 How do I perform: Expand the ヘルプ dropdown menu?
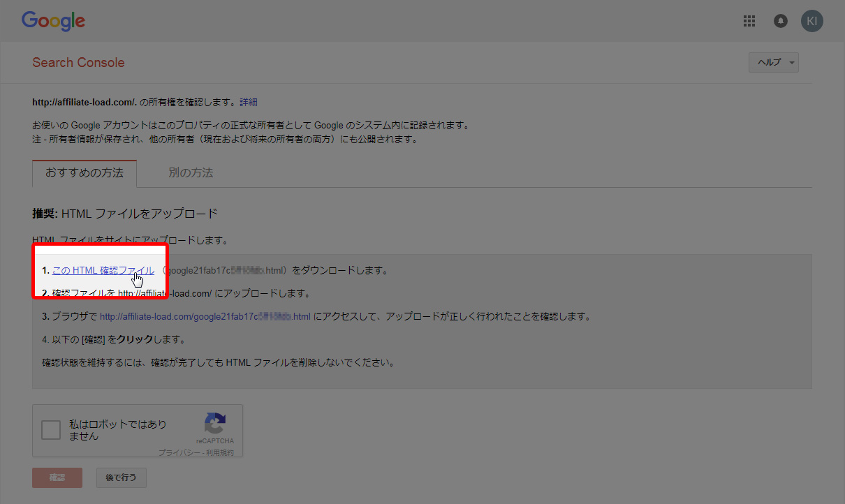point(773,62)
